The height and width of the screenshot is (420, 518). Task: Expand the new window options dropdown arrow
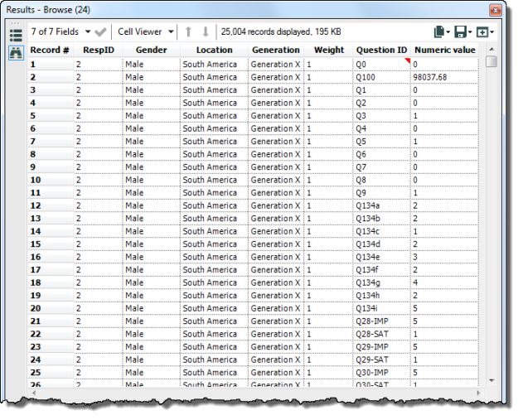(492, 32)
